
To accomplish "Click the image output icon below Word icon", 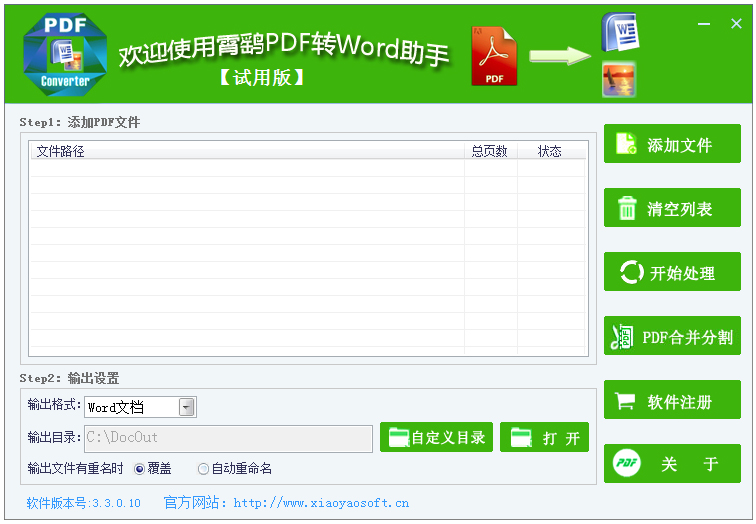I will (619, 79).
